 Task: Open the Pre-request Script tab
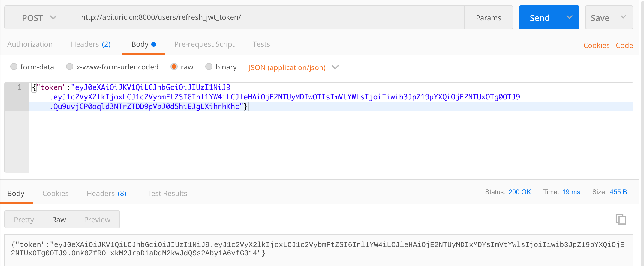[204, 44]
